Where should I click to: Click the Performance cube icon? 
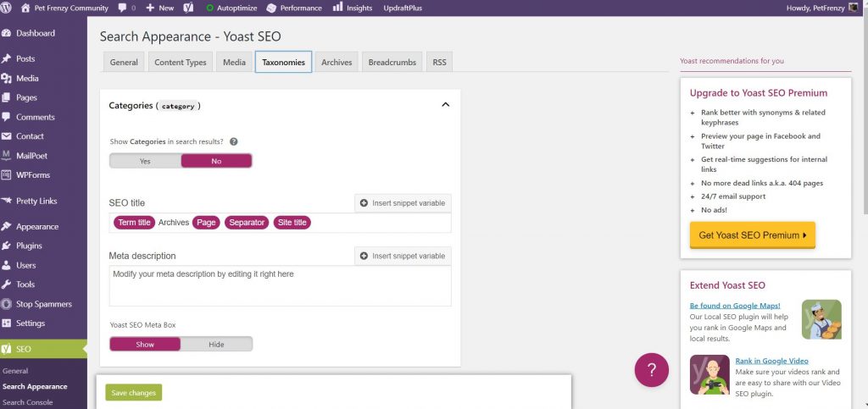tap(271, 8)
